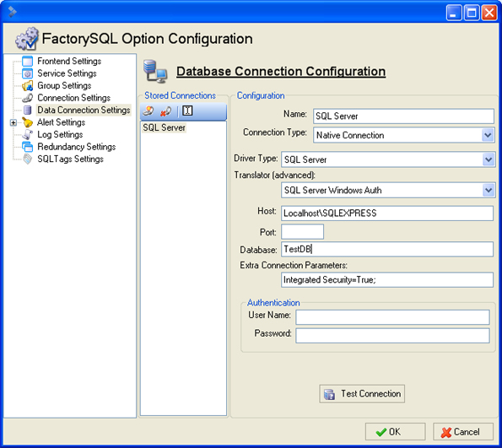
Task: Open Log Settings in the tree
Action: [60, 134]
